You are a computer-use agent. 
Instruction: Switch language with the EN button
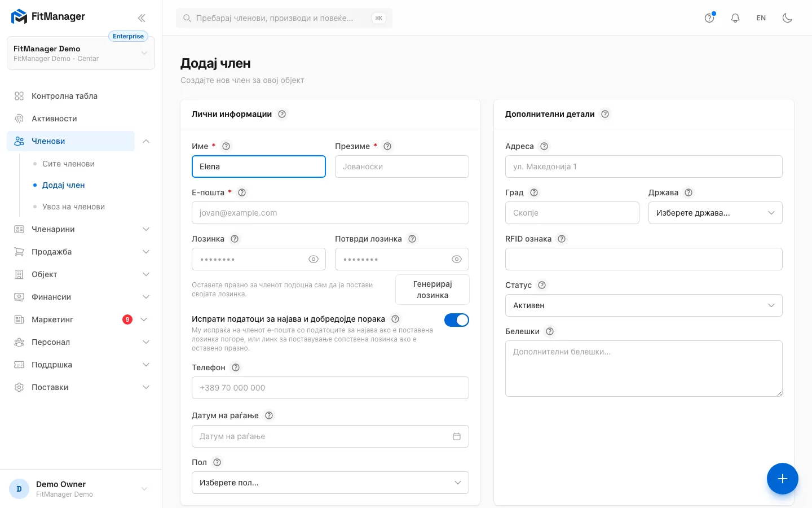[x=761, y=18]
